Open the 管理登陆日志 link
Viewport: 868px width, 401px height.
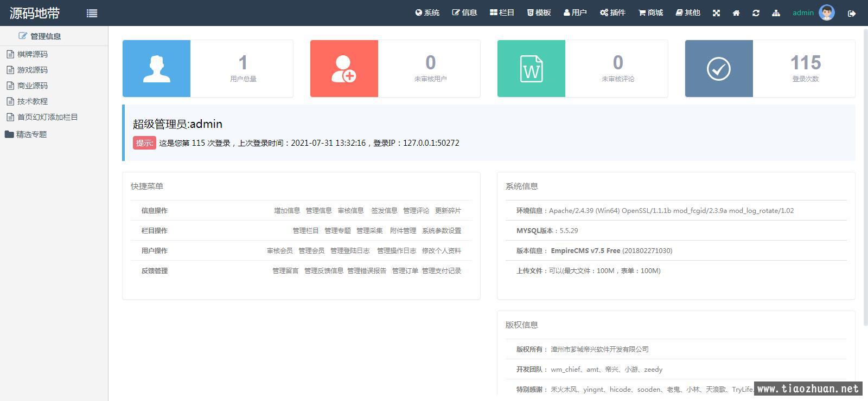click(x=350, y=251)
